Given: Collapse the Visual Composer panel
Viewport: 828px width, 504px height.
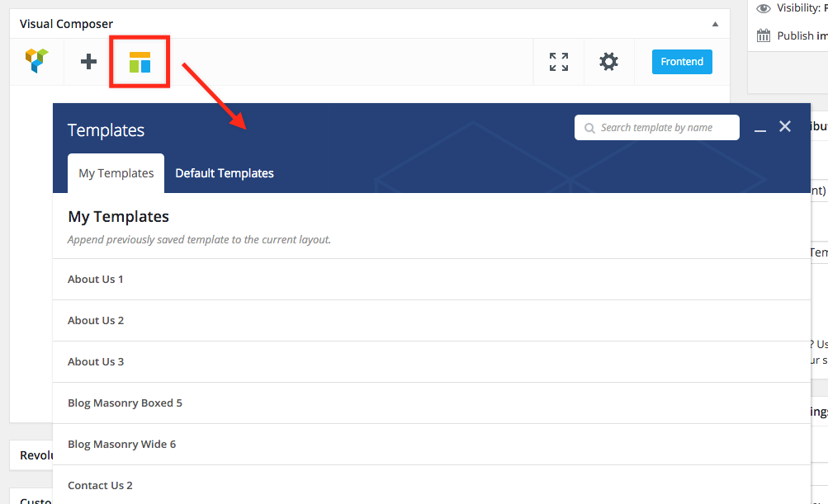Looking at the screenshot, I should [x=715, y=24].
